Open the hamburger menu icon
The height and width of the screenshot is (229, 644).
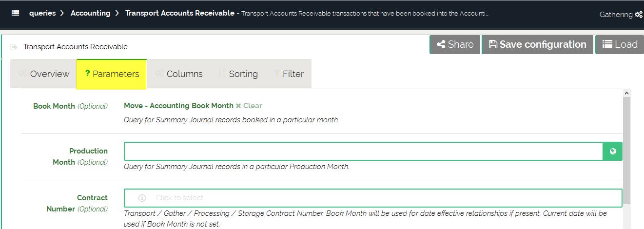[x=16, y=13]
